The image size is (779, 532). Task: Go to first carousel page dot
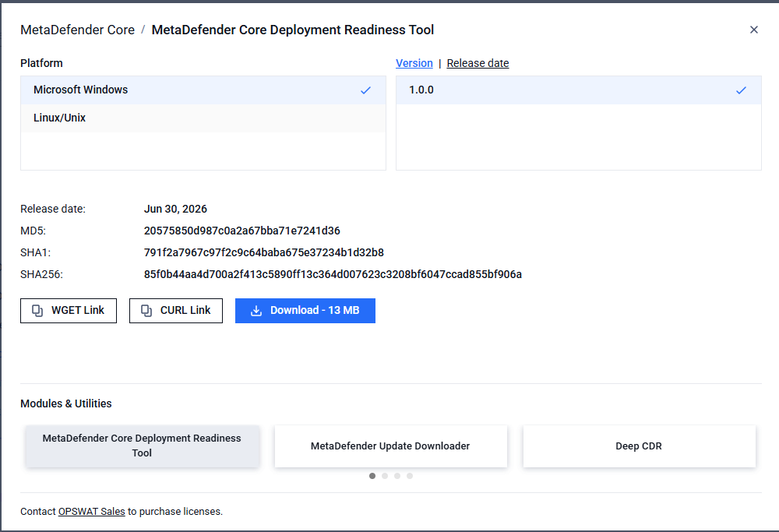(372, 476)
